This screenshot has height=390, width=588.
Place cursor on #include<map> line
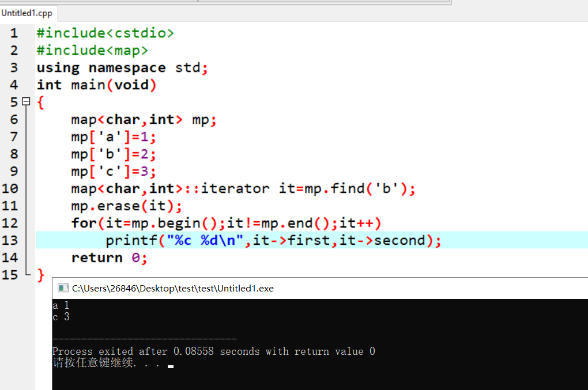pyautogui.click(x=92, y=50)
